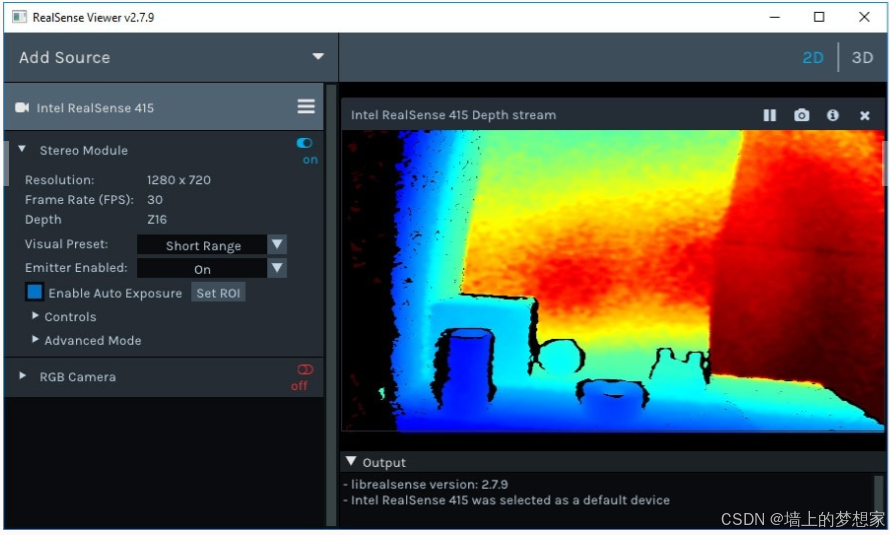Expand the Controls section
Viewport: 890px width, 535px height.
[35, 315]
